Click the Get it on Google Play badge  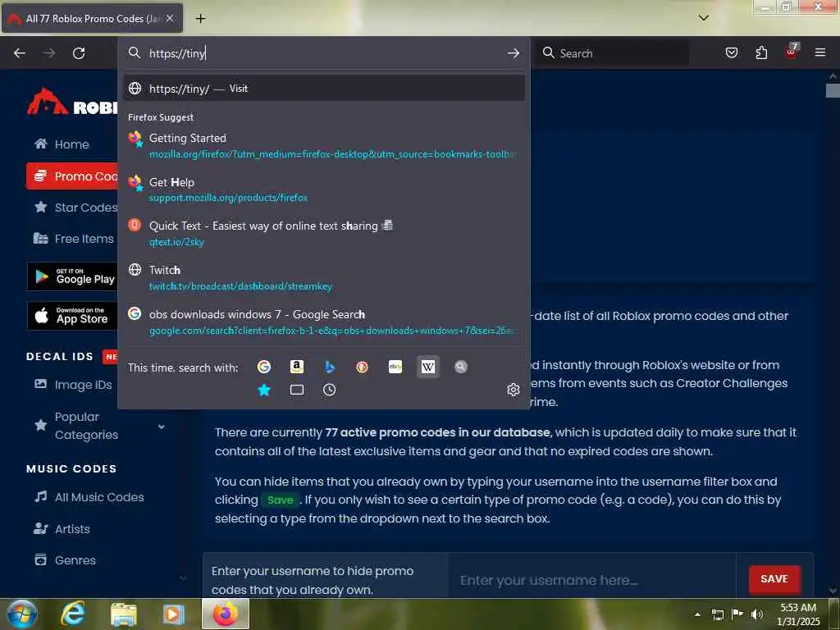(x=72, y=276)
